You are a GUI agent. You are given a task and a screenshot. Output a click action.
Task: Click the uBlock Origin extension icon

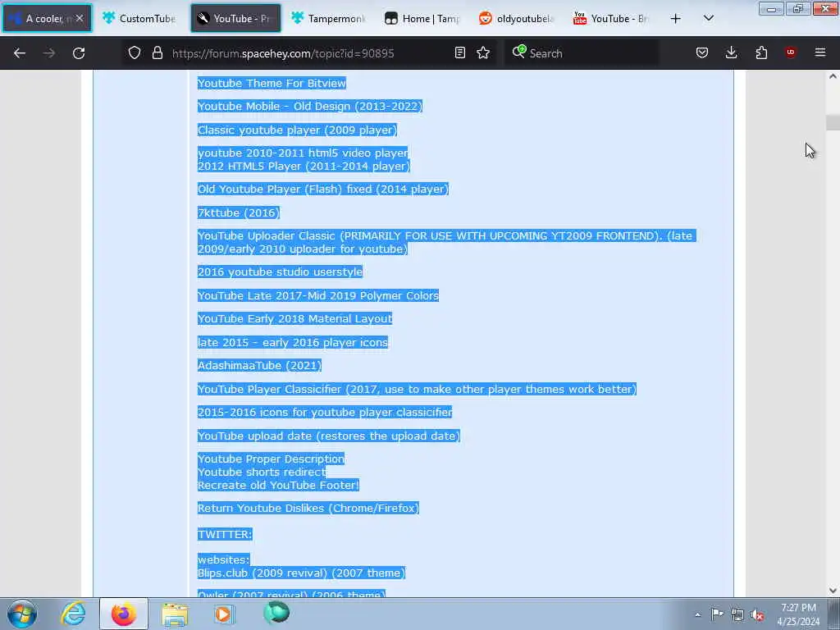point(791,52)
